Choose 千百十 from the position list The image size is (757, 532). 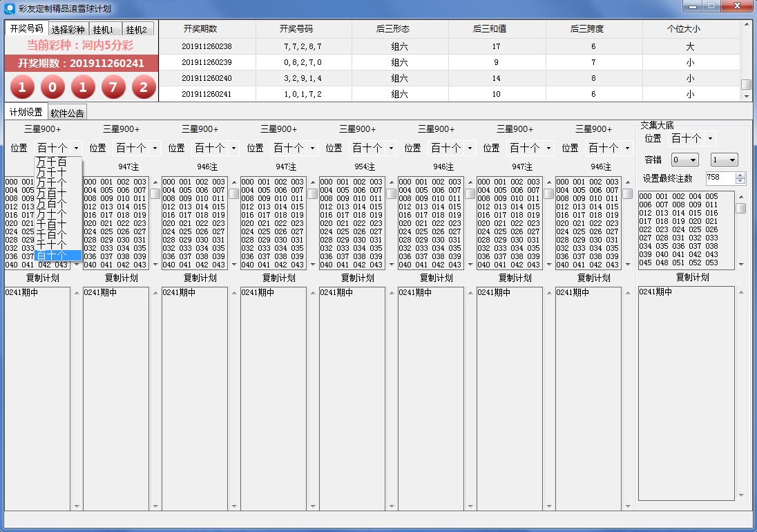click(52, 224)
